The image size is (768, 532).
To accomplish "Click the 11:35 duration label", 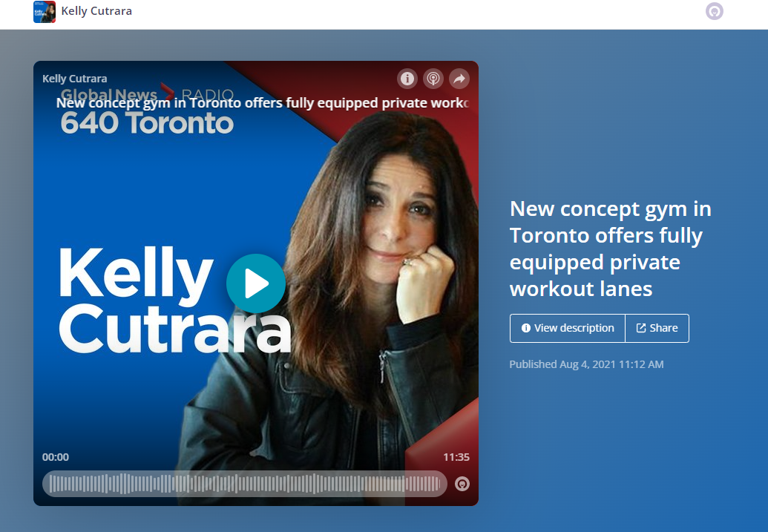I will [456, 457].
